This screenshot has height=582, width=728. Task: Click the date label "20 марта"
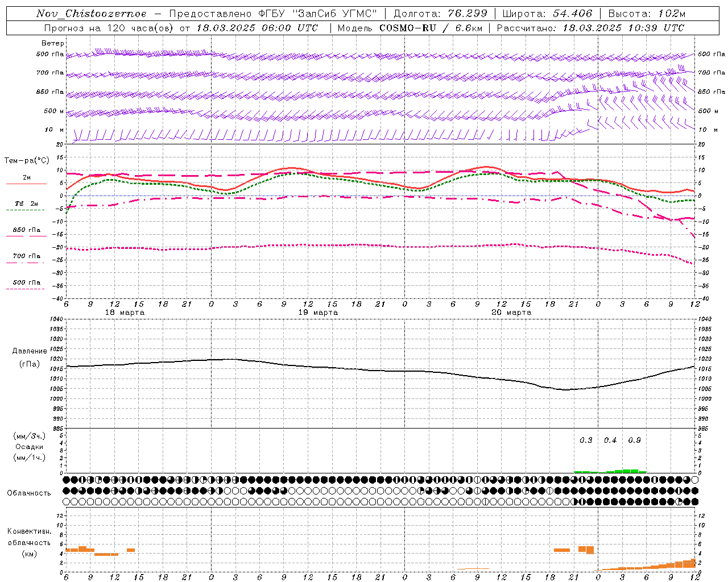[x=511, y=313]
